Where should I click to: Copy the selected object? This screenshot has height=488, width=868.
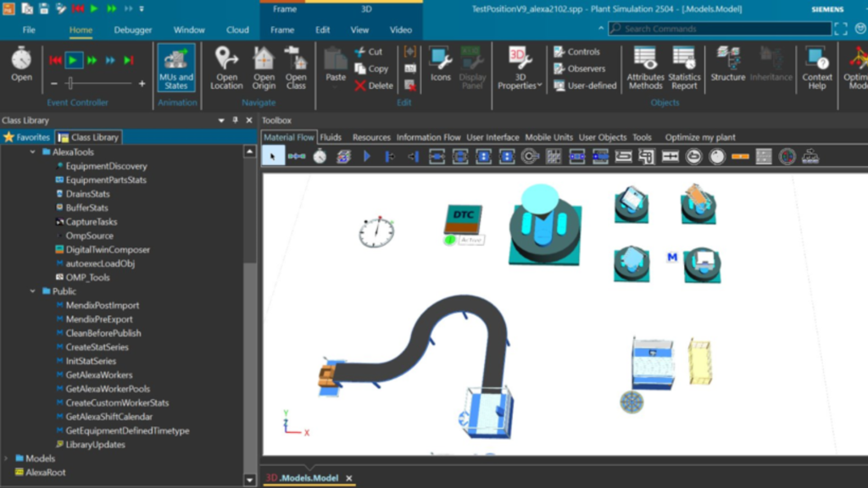[x=371, y=69]
